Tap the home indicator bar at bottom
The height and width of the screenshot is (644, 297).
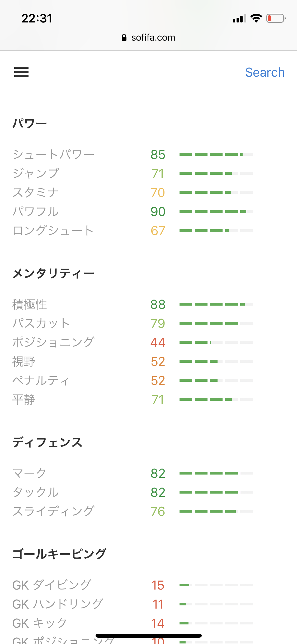[x=148, y=636]
